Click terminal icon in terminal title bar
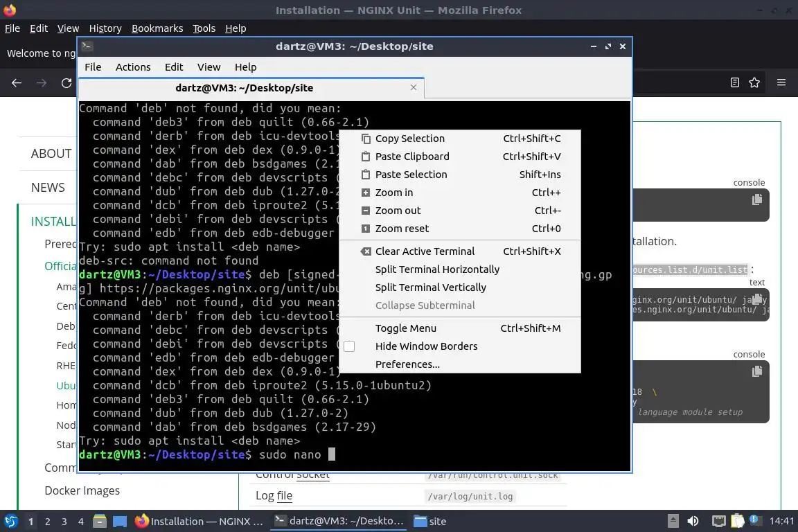Screen dimensions: 798x532 (x=87, y=46)
